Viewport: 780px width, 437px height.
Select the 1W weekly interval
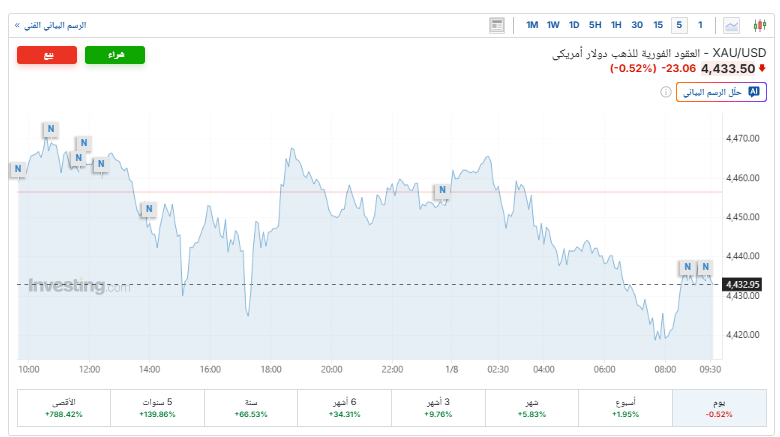click(x=553, y=25)
